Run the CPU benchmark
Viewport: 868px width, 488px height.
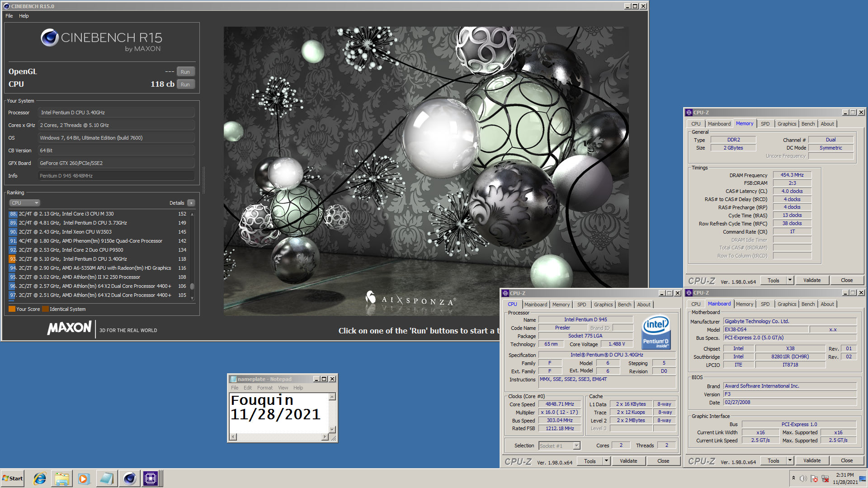pos(185,84)
